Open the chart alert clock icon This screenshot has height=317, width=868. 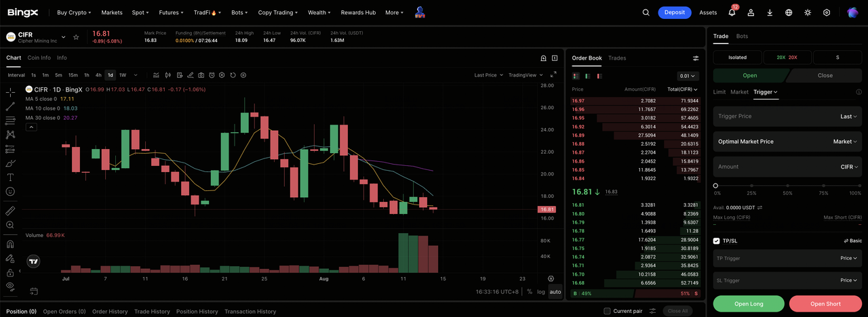pos(212,75)
